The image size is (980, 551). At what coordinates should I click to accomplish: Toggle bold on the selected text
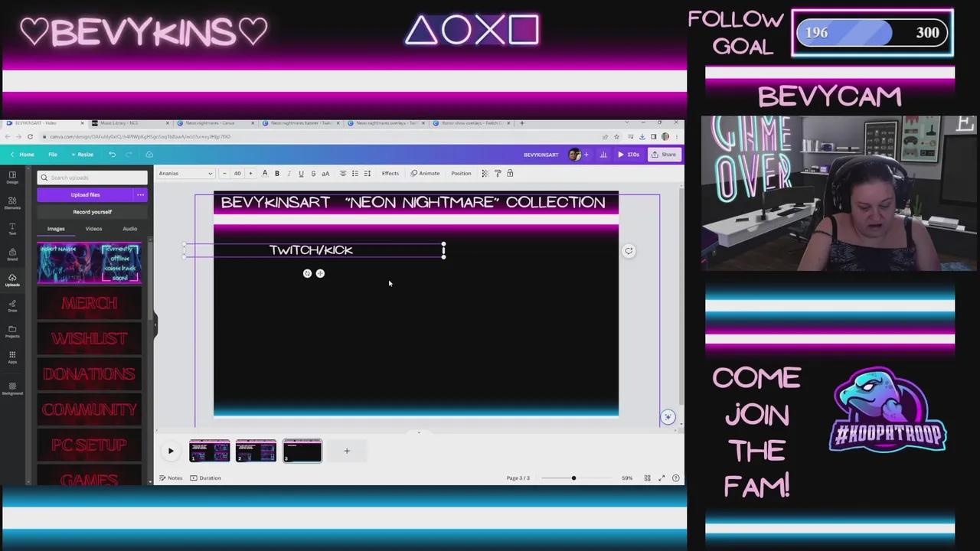[x=277, y=174]
